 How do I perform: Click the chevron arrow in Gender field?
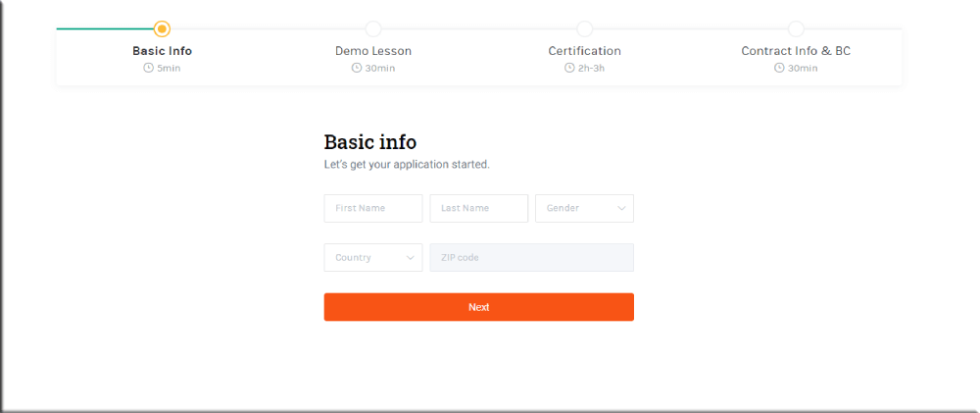tap(621, 208)
